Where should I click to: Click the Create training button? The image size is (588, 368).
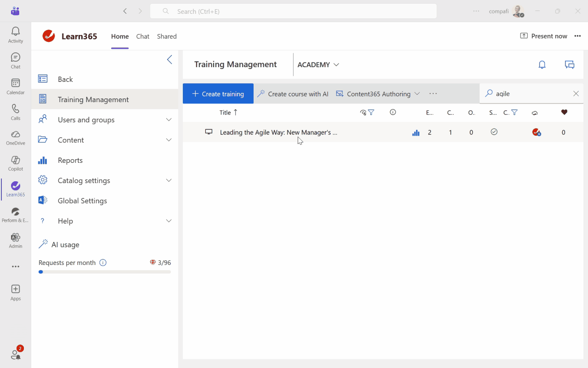(x=218, y=93)
